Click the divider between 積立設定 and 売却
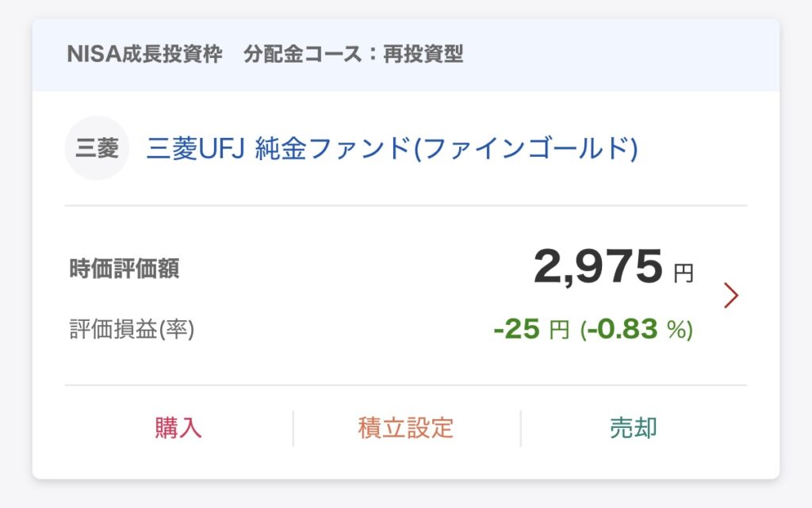The height and width of the screenshot is (508, 812). (520, 428)
